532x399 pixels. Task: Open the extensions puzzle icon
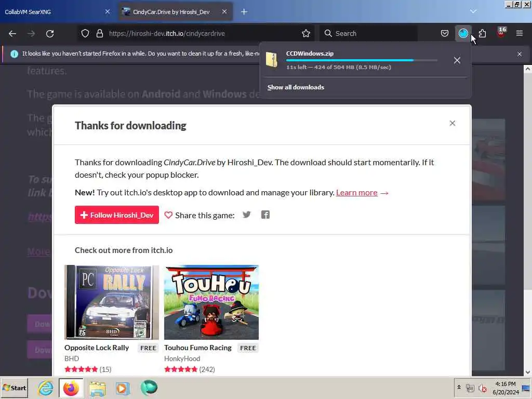(x=482, y=33)
